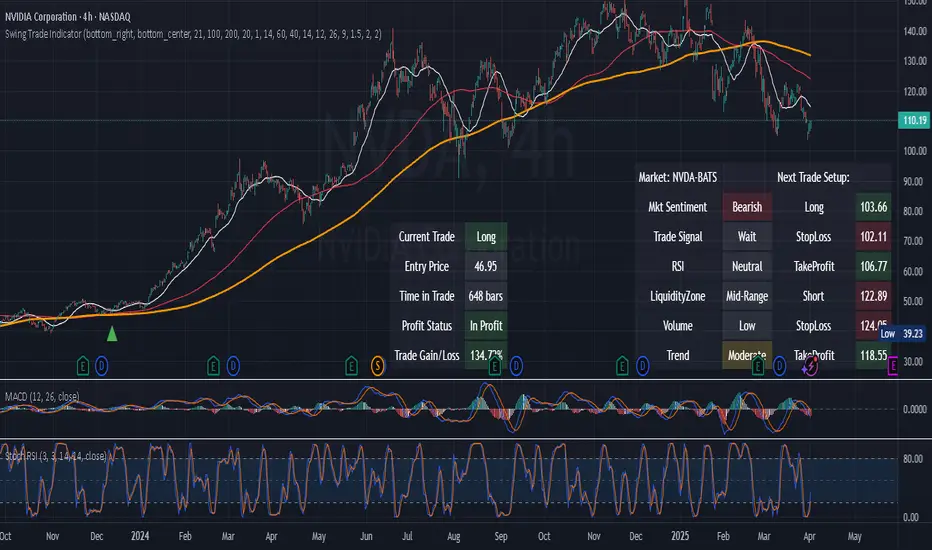Click the dividend marker in March 2025
This screenshot has height=550, width=932.
779,366
